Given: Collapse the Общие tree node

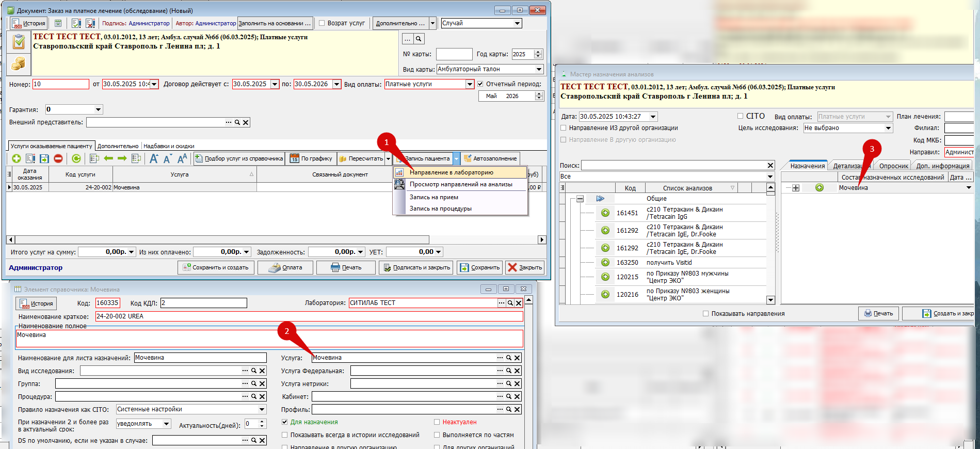Looking at the screenshot, I should 580,199.
